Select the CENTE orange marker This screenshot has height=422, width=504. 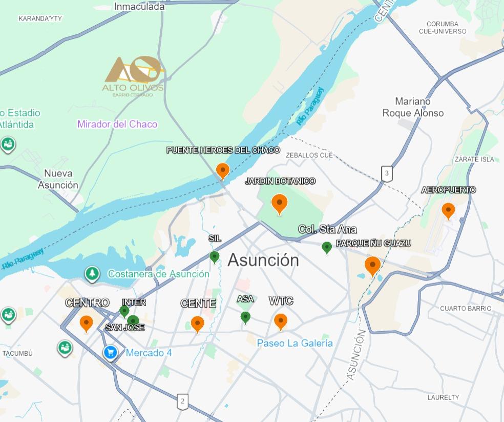tap(197, 325)
